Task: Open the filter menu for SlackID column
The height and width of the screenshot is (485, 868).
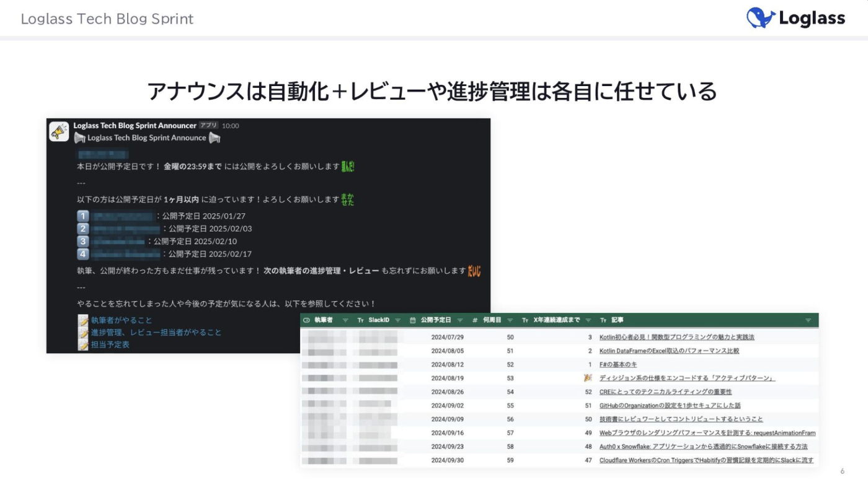Action: coord(397,320)
